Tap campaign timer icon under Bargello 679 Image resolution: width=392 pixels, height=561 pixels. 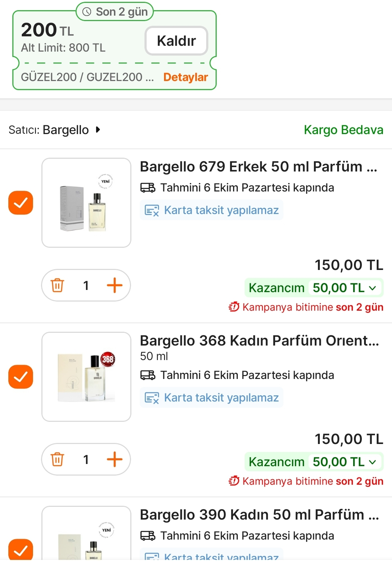point(234,307)
